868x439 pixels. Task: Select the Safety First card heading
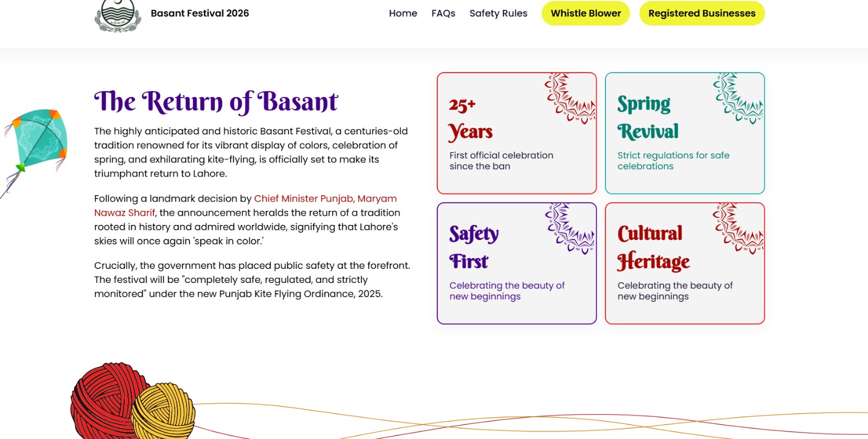click(473, 248)
